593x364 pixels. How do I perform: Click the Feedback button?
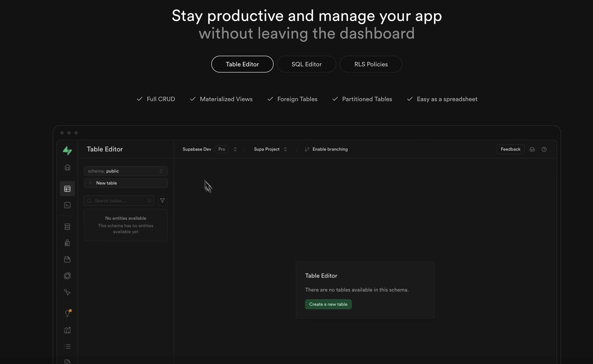pyautogui.click(x=510, y=149)
